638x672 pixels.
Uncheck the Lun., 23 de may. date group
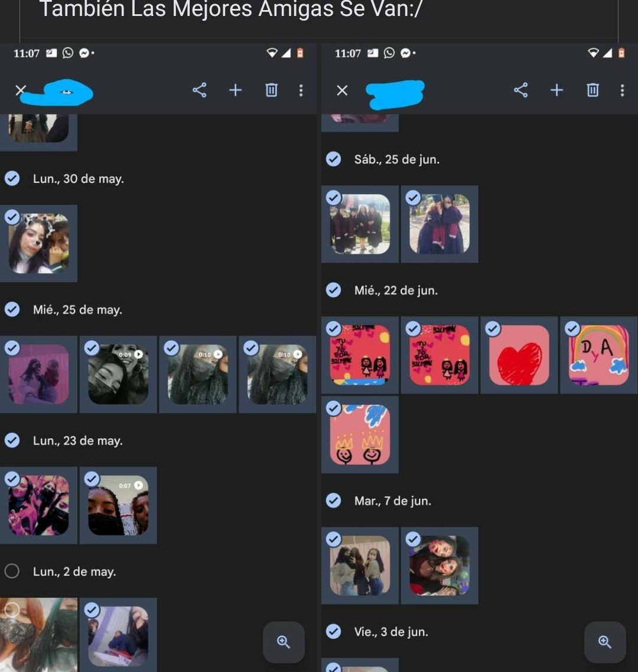point(12,440)
